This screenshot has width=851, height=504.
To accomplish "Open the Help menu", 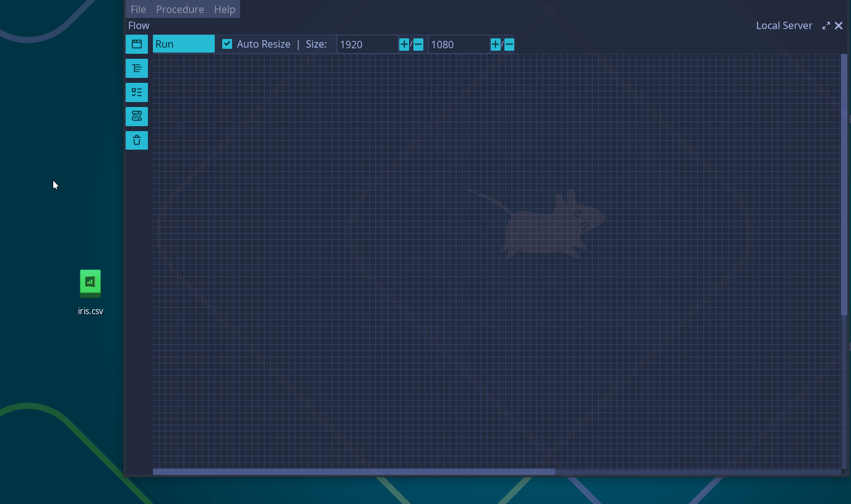I will 225,9.
